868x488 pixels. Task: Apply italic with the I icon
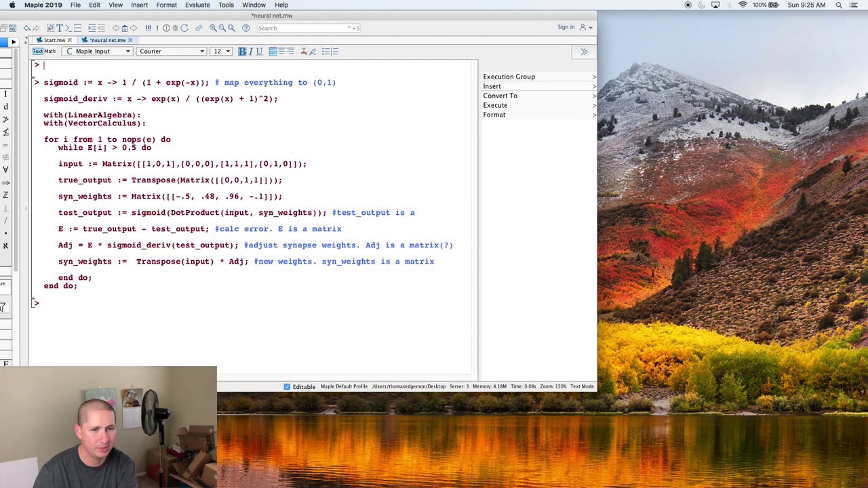tap(251, 52)
